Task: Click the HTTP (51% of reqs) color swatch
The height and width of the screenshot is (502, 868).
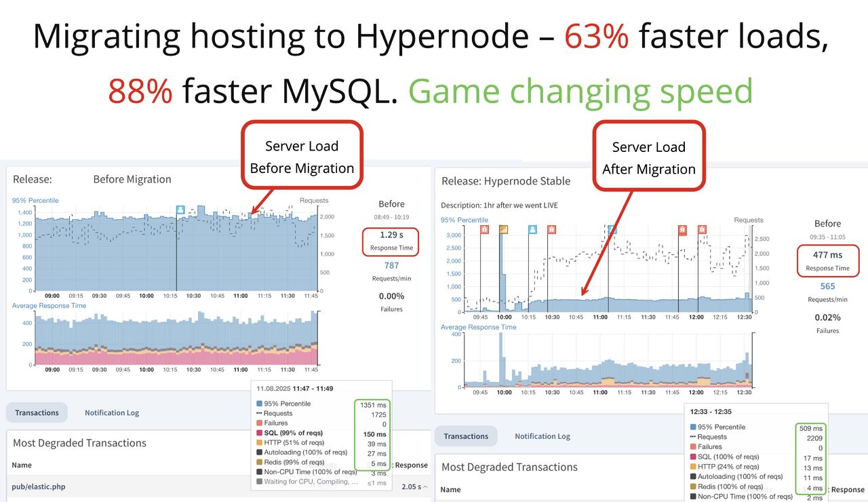Action: click(x=259, y=443)
